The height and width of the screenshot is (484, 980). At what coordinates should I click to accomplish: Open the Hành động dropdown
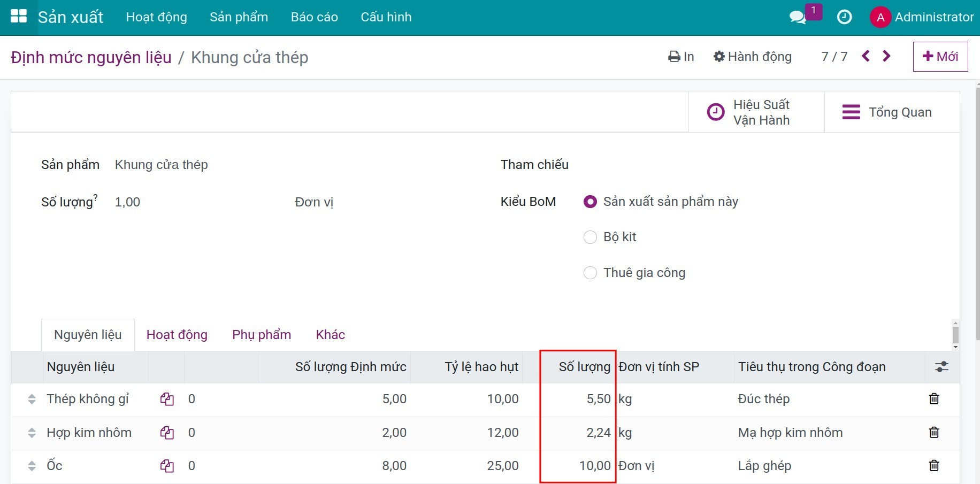point(753,57)
